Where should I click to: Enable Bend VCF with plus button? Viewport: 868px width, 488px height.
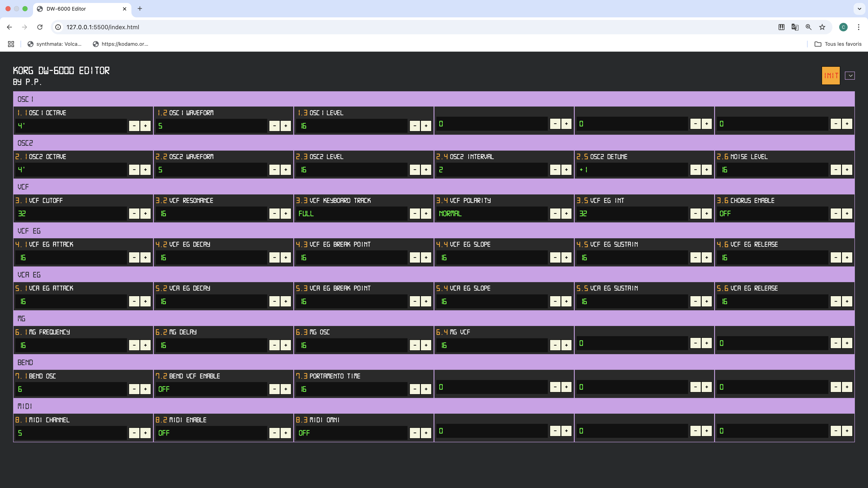pyautogui.click(x=286, y=389)
